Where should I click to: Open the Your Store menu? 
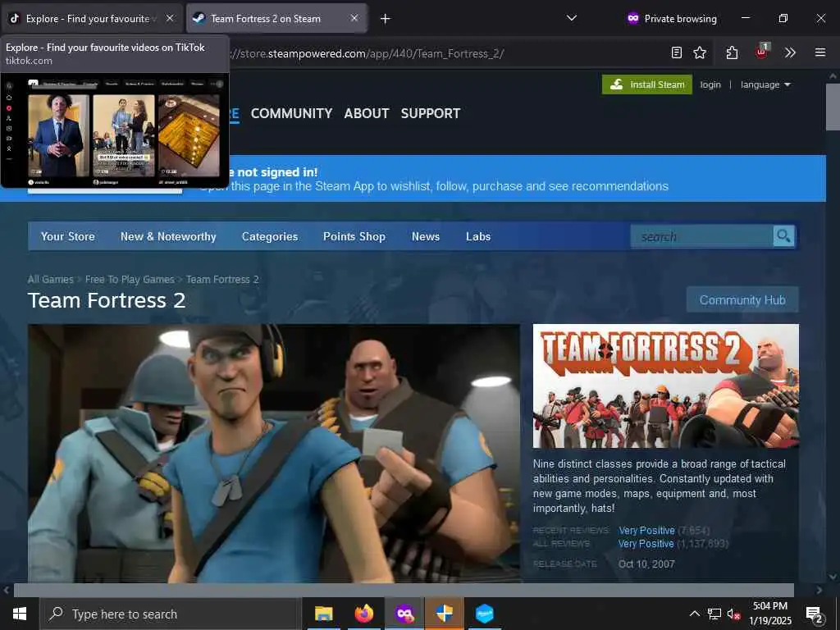[x=68, y=237]
